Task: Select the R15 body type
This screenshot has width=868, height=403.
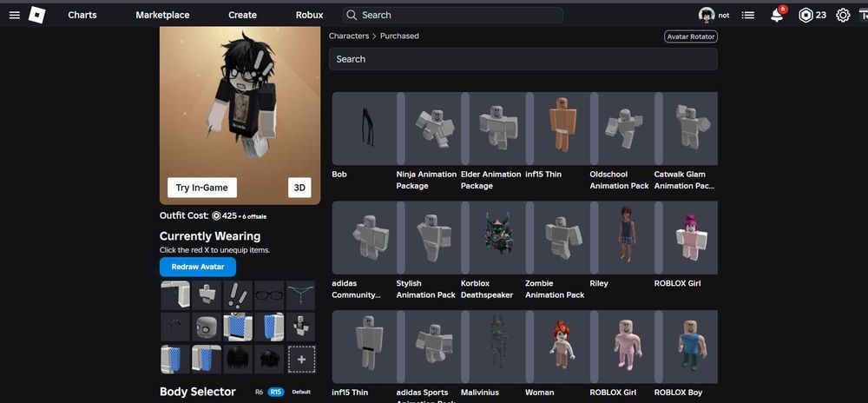Action: point(276,392)
